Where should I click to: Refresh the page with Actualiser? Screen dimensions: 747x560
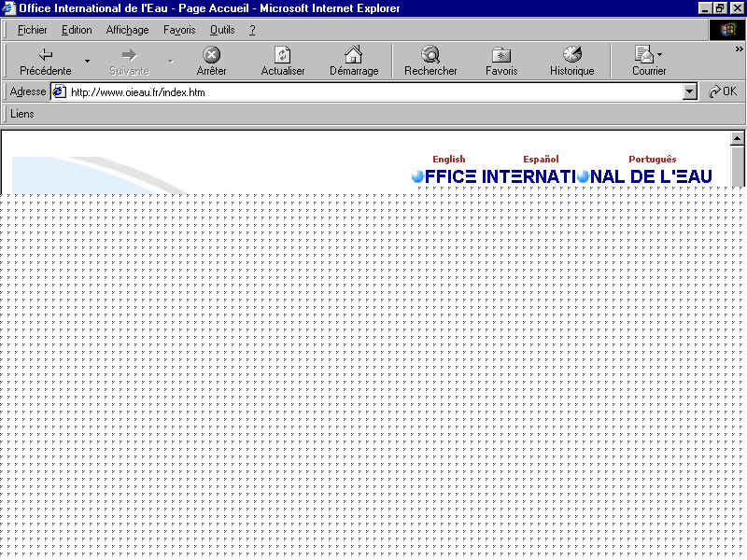[283, 61]
